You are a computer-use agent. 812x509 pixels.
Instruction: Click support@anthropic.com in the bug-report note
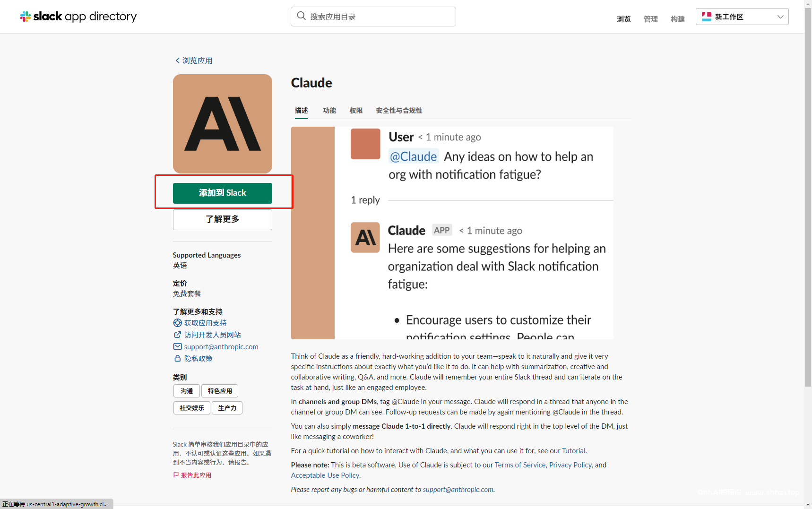[458, 490]
